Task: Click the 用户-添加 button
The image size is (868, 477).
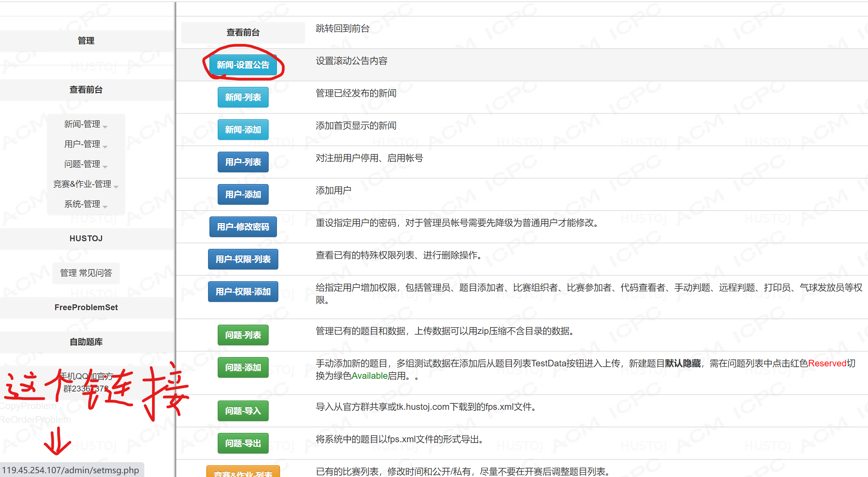Action: click(243, 194)
